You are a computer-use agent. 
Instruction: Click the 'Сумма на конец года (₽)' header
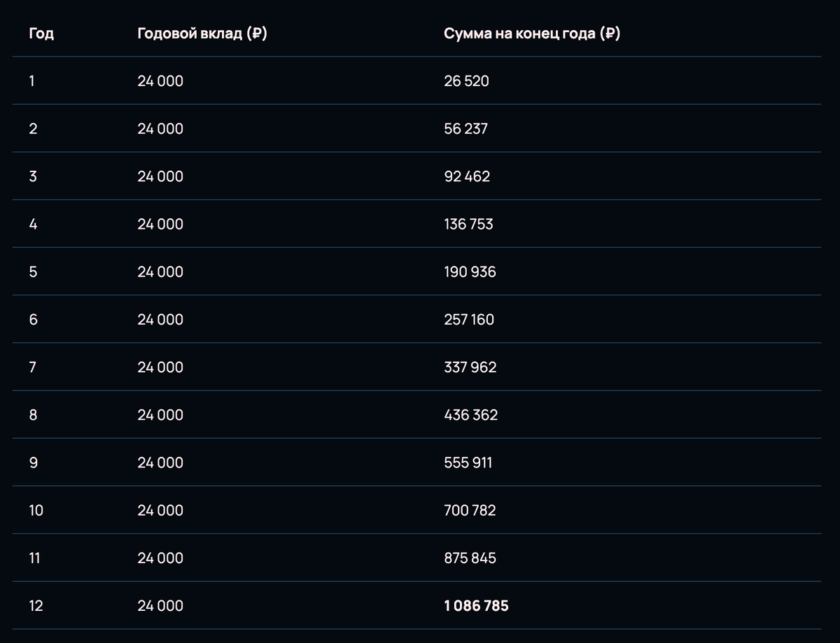tap(532, 34)
